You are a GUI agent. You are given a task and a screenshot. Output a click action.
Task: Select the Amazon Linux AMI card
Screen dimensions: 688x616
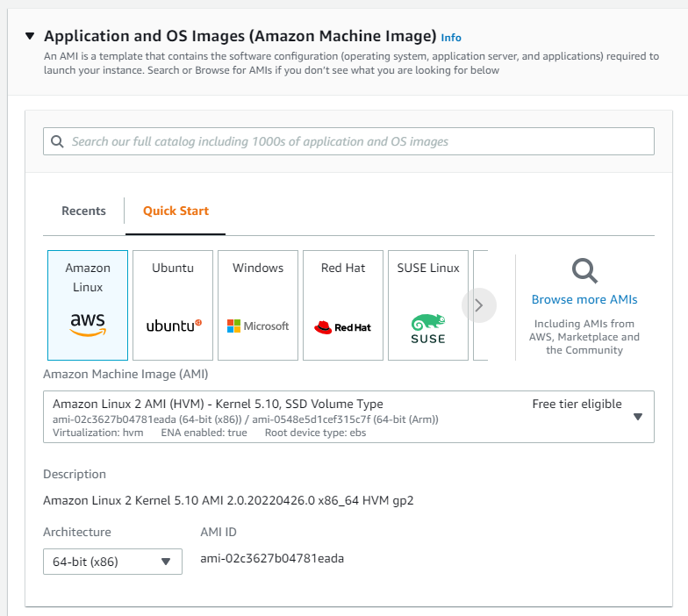[x=88, y=305]
